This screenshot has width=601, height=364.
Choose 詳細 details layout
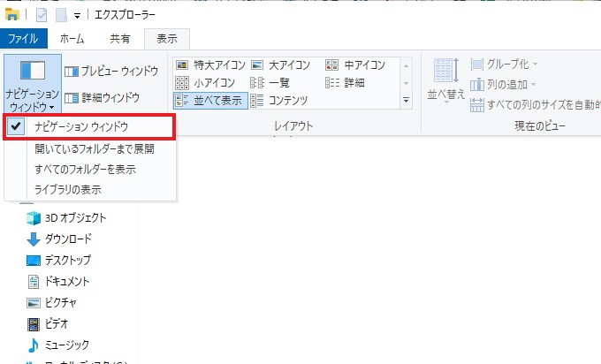pyautogui.click(x=345, y=83)
